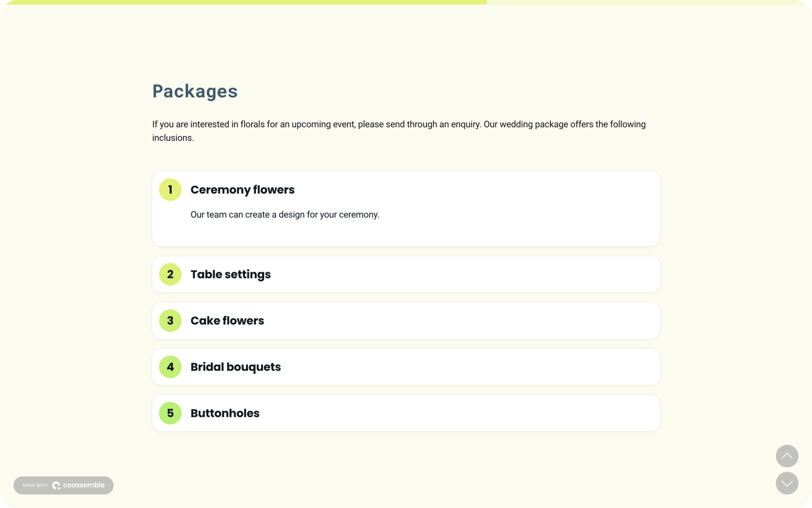The image size is (812, 508).
Task: Click the Packages heading
Action: (195, 91)
